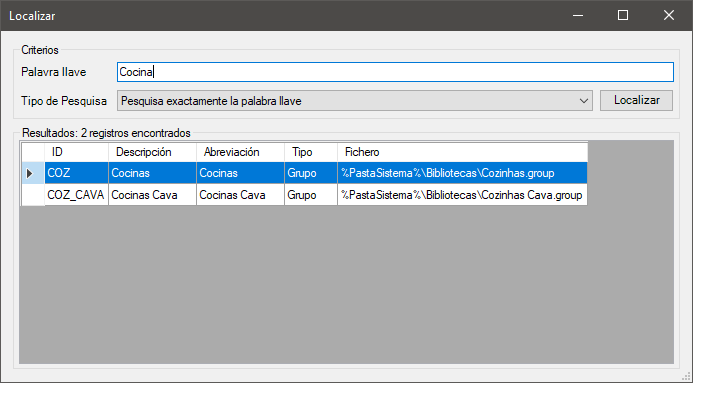This screenshot has height=393, width=706.
Task: Click the window resize grip corner
Action: tap(687, 377)
